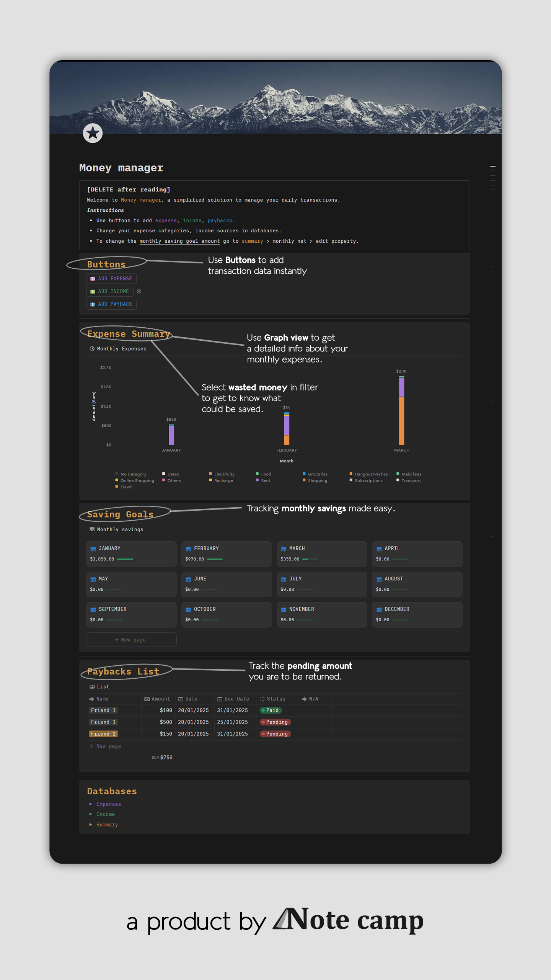Expand the Income database toggle
The width and height of the screenshot is (551, 980).
click(x=91, y=814)
